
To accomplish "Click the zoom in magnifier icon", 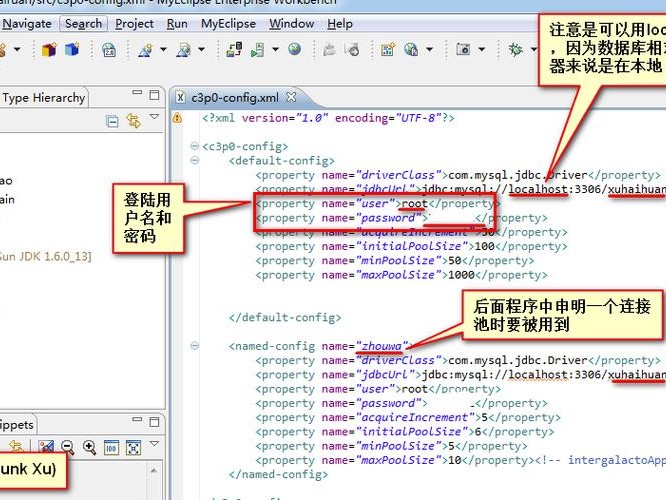I will pyautogui.click(x=89, y=447).
